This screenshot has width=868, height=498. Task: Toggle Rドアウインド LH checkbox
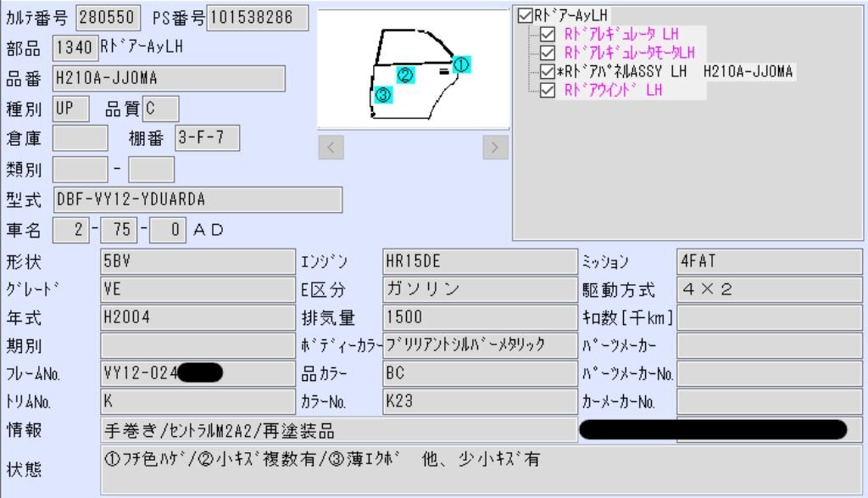point(548,90)
